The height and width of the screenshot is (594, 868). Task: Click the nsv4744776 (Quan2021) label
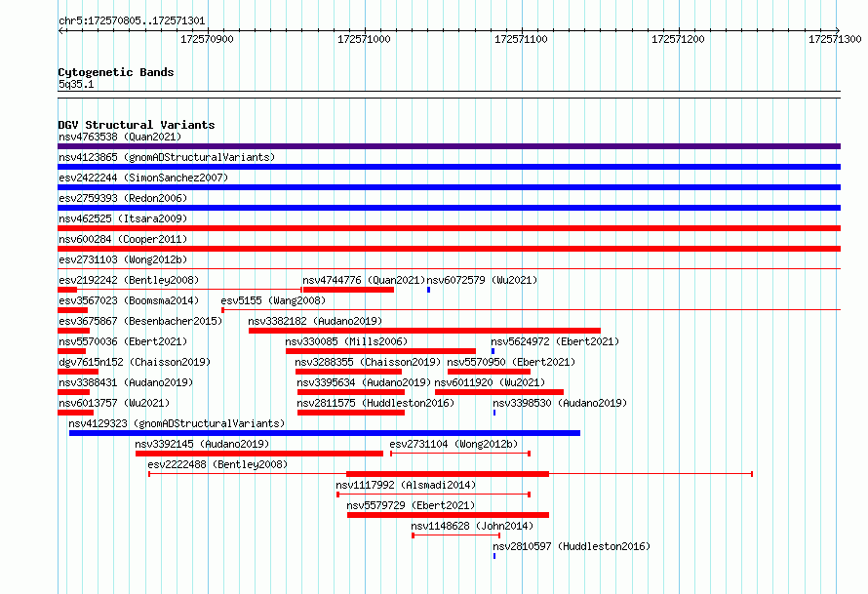pos(364,280)
